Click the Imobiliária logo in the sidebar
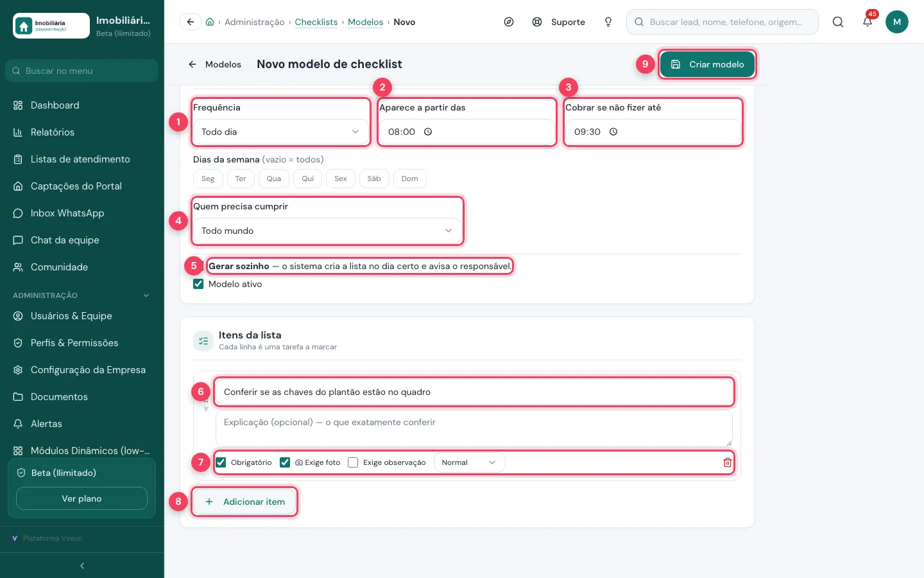 (51, 26)
